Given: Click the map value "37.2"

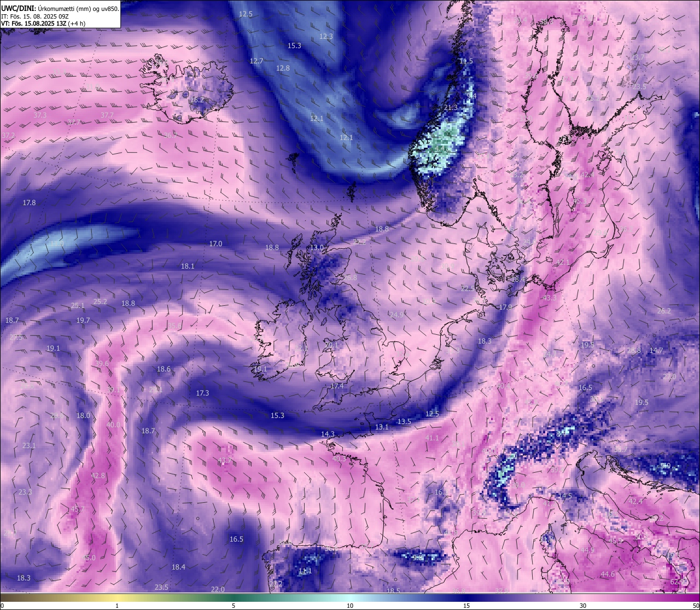Looking at the screenshot, I should [x=8, y=135].
